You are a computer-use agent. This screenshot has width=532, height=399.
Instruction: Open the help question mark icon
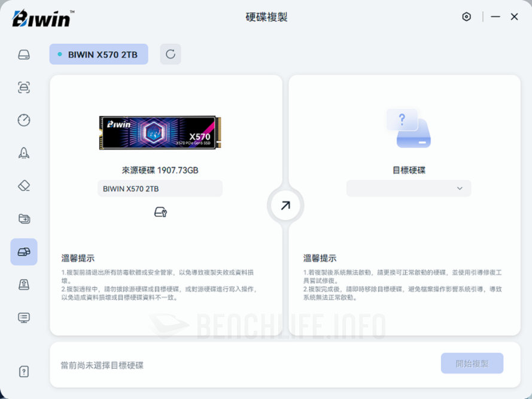click(24, 371)
